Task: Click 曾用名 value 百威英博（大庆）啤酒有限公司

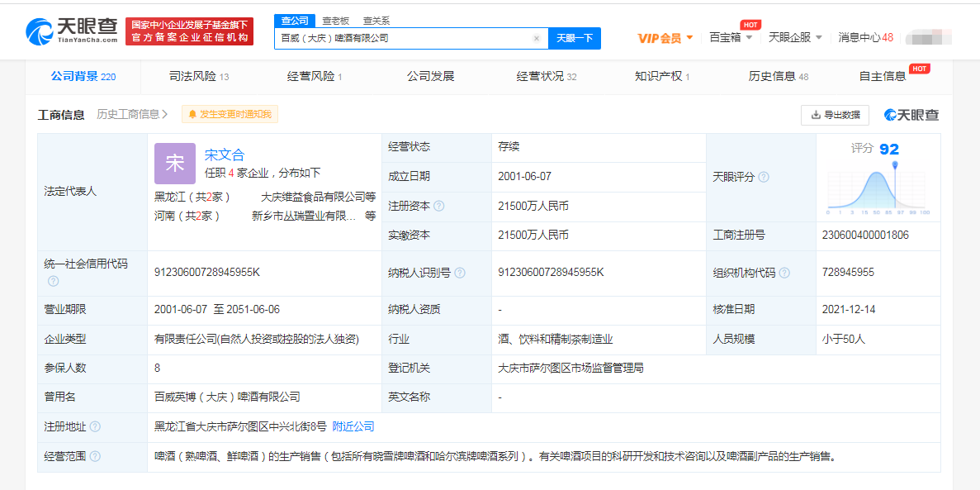Action: [228, 397]
